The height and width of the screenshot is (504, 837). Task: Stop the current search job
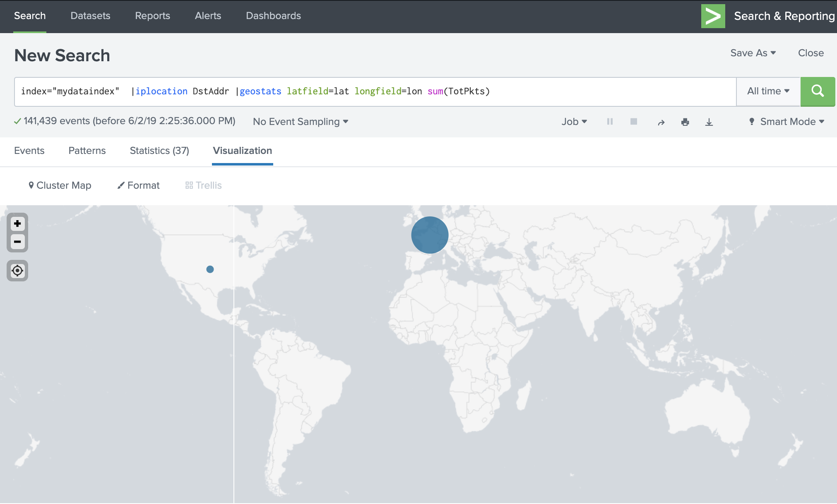[x=634, y=122]
